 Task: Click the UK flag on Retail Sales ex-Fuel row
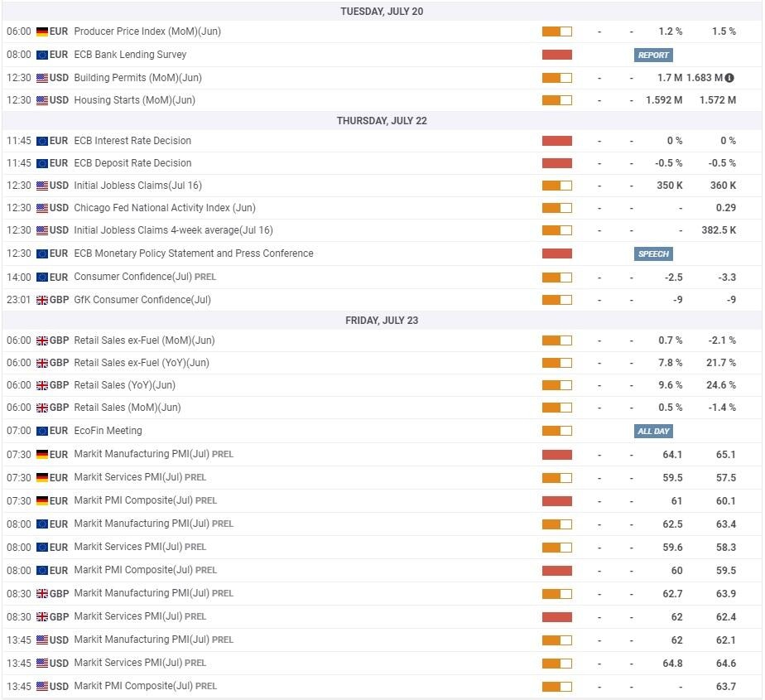[42, 340]
